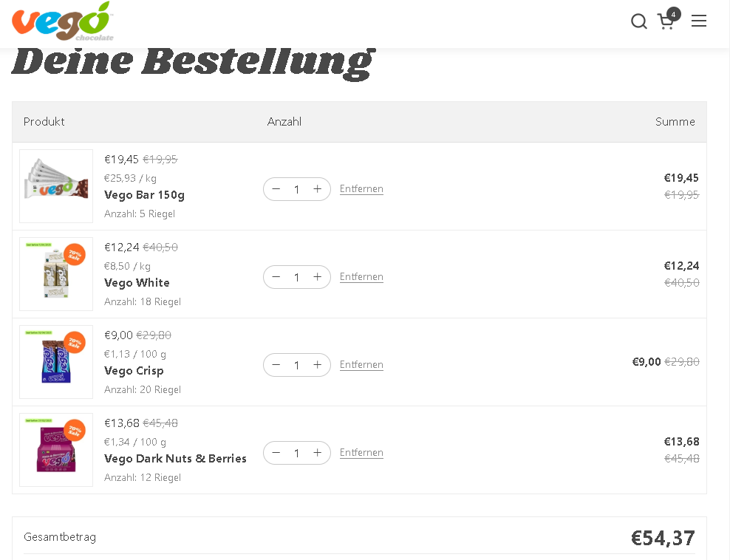Screen dimensions: 730x560
Task: Open the hamburger menu
Action: [x=699, y=21]
